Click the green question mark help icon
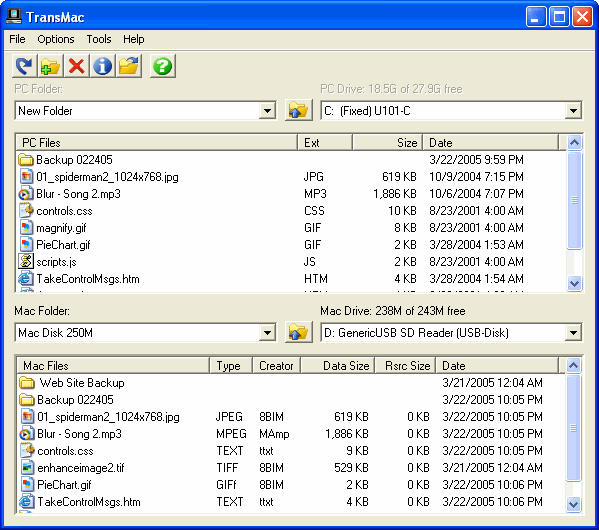 pos(163,66)
